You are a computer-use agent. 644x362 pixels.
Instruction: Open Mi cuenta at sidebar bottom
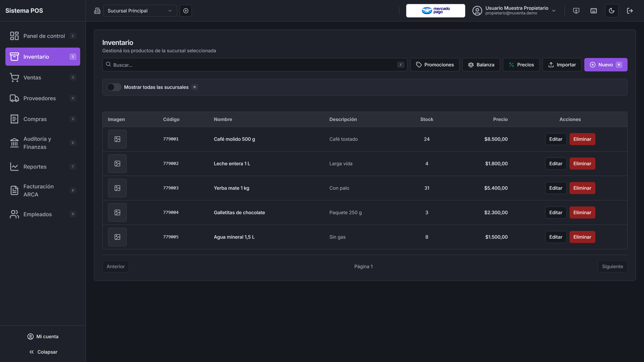point(43,337)
